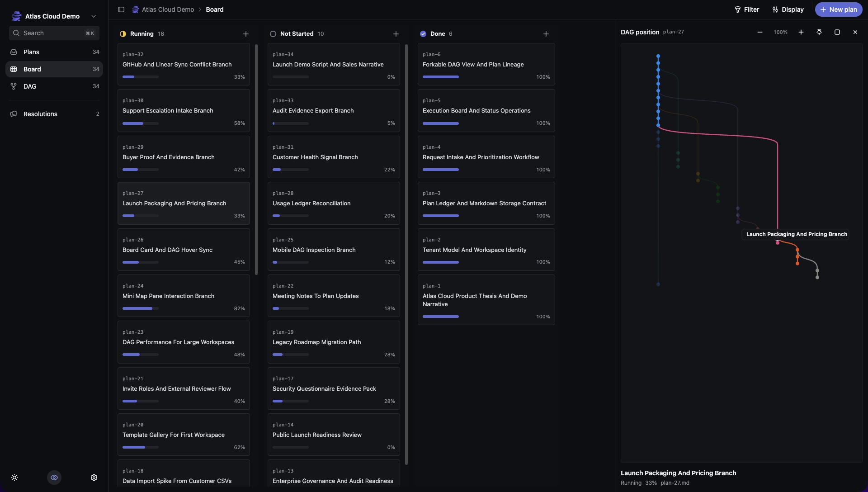
Task: Click the Display button label
Action: point(793,9)
